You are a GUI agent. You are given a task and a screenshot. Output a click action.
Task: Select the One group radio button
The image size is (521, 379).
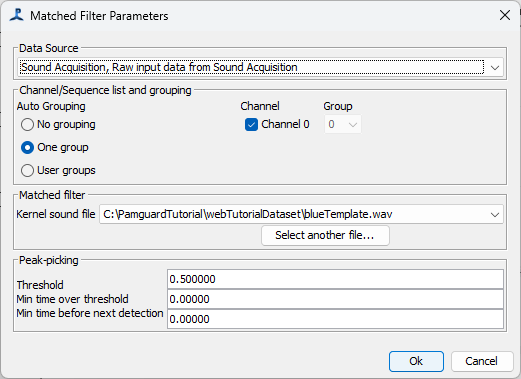(27, 147)
